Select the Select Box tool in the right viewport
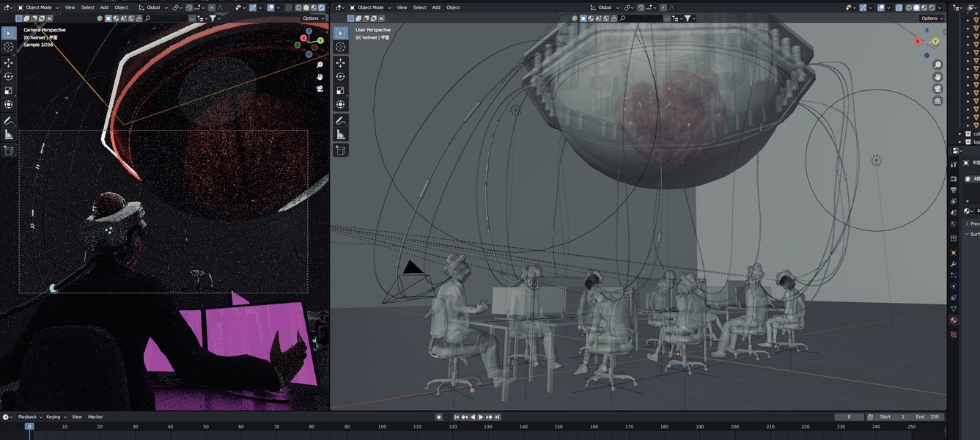 coord(341,33)
